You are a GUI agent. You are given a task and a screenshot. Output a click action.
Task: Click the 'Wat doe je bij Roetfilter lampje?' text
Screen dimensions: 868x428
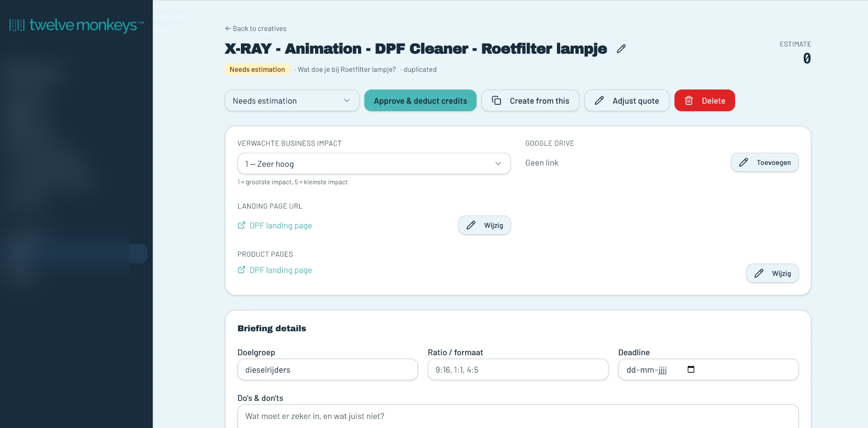(x=347, y=70)
